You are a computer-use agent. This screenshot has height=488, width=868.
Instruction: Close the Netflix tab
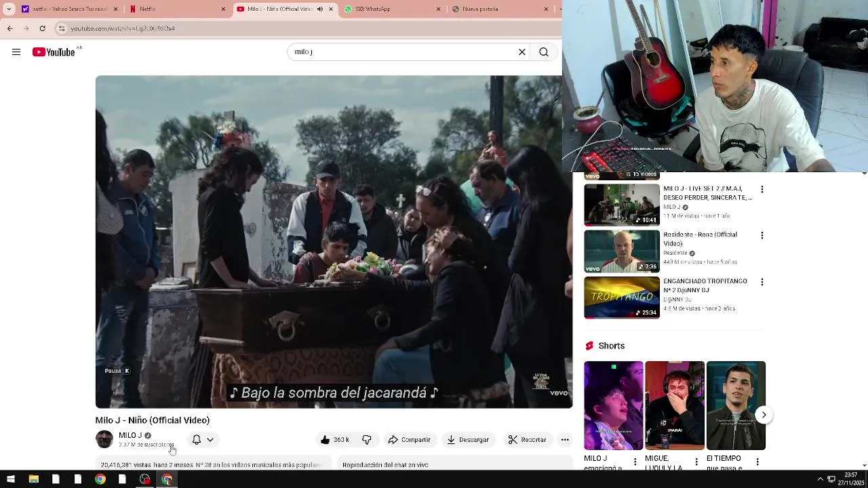tap(223, 9)
